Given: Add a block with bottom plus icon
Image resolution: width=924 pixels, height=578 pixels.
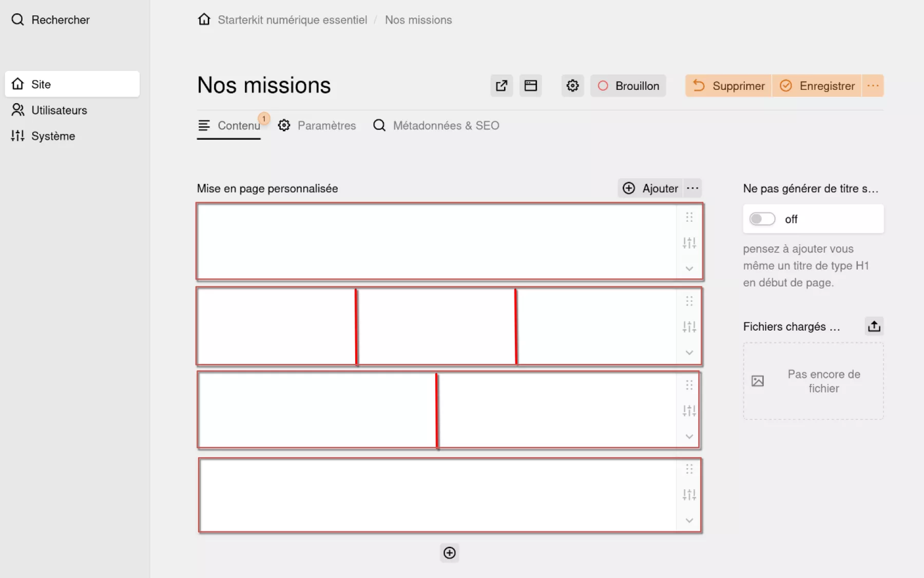Looking at the screenshot, I should (x=450, y=553).
